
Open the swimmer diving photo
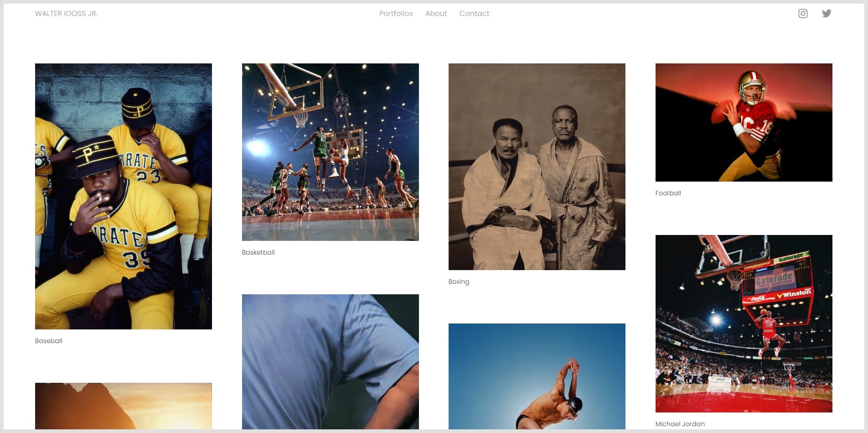[537, 376]
